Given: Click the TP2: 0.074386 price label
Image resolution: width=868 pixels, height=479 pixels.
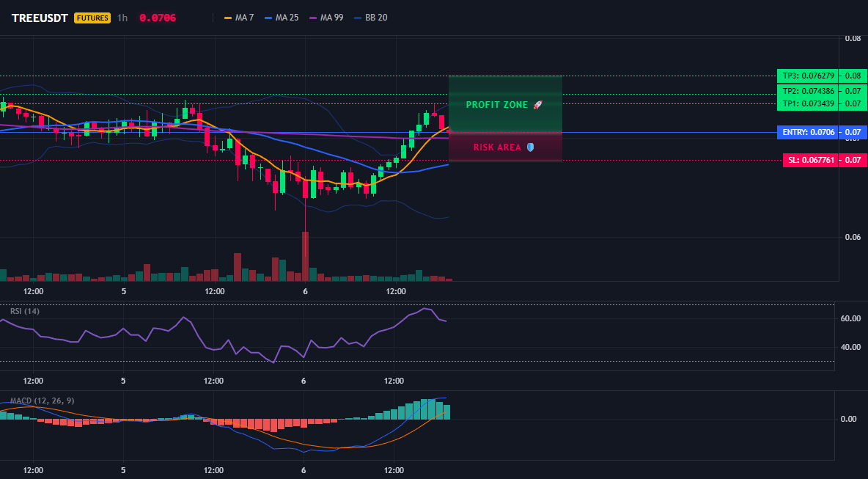Looking at the screenshot, I should click(808, 91).
